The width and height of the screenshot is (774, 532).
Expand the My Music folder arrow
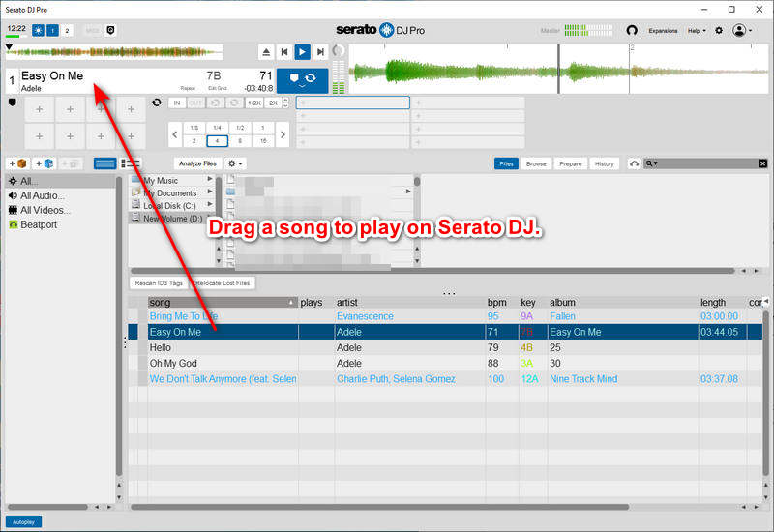click(210, 181)
